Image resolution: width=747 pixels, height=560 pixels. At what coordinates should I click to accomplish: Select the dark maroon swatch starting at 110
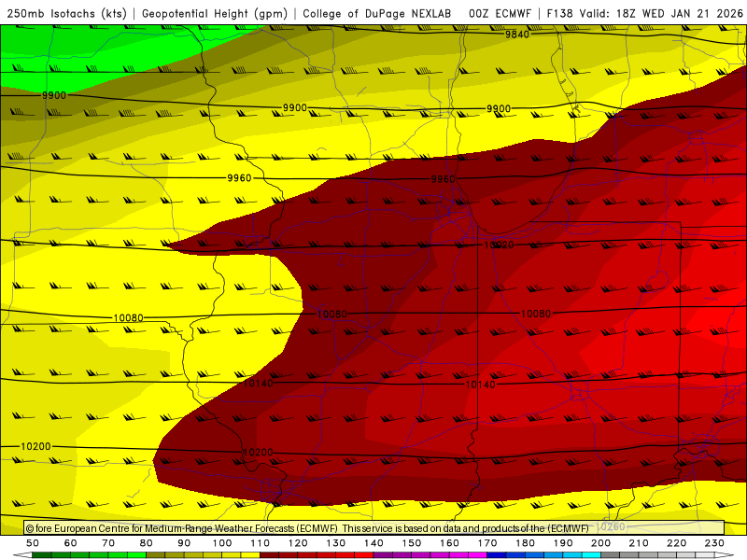coord(270,555)
